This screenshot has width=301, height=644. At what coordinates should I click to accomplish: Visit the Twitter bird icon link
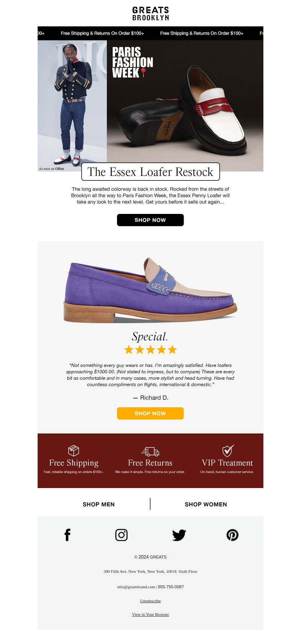coord(179,535)
